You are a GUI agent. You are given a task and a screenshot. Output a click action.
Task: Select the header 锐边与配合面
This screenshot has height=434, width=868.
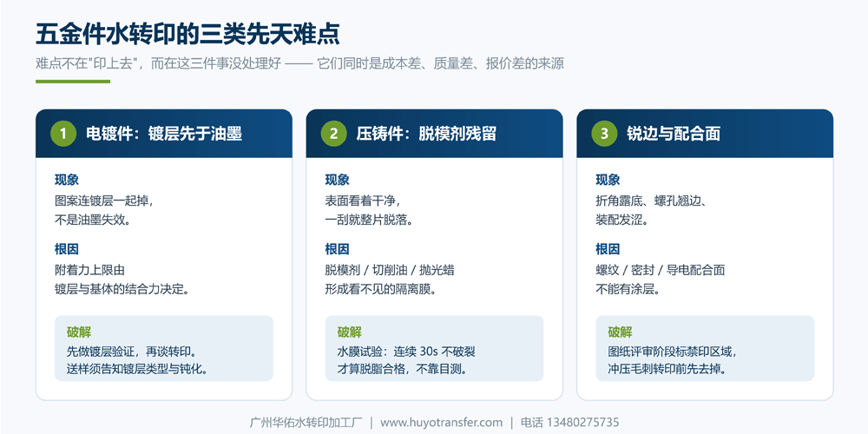[x=674, y=134]
